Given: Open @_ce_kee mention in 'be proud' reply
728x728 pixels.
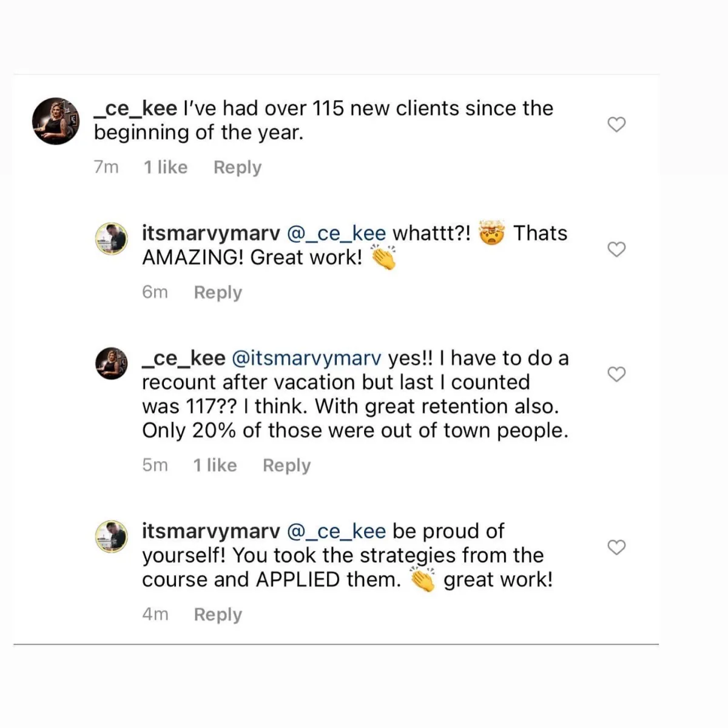Looking at the screenshot, I should [x=335, y=531].
